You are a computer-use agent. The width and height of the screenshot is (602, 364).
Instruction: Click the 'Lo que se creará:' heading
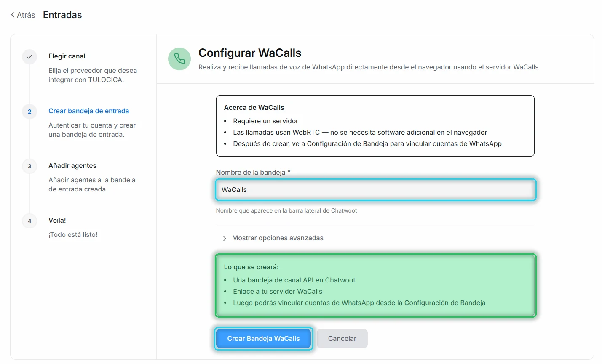pyautogui.click(x=251, y=267)
